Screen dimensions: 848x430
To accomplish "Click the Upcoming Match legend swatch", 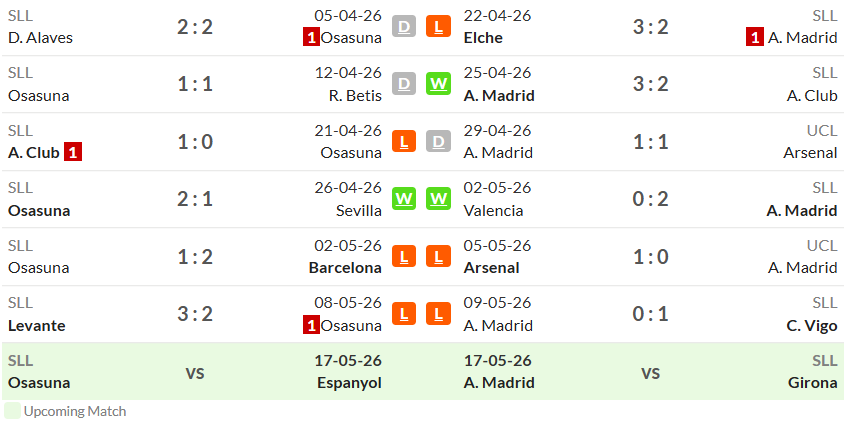I will pyautogui.click(x=12, y=411).
